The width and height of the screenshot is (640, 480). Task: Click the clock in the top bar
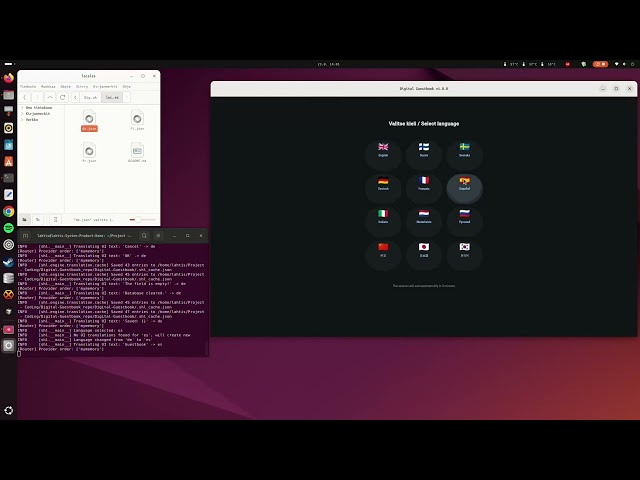[x=328, y=64]
